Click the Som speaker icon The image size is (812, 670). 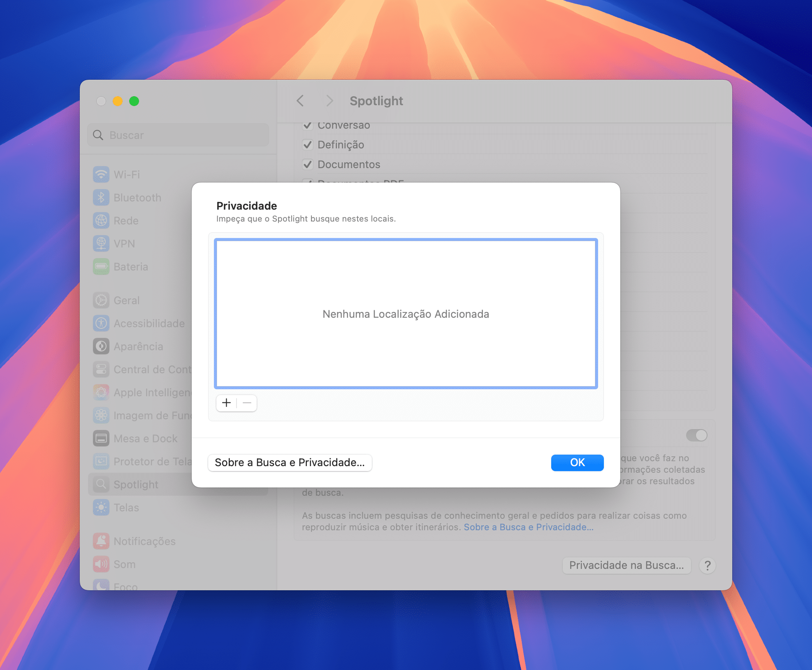coord(101,564)
